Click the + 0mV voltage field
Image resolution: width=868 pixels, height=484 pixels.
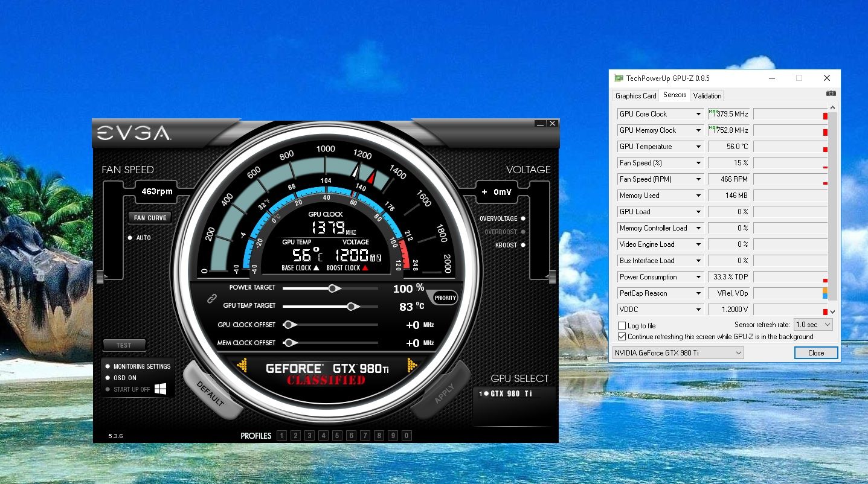(498, 192)
